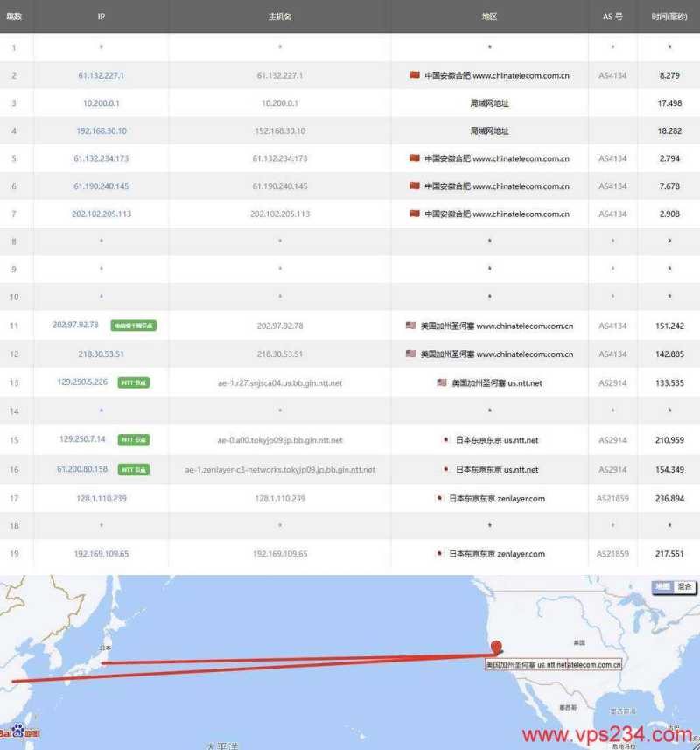700x750 pixels.
Task: Click the 主机名 column header
Action: coord(279,17)
